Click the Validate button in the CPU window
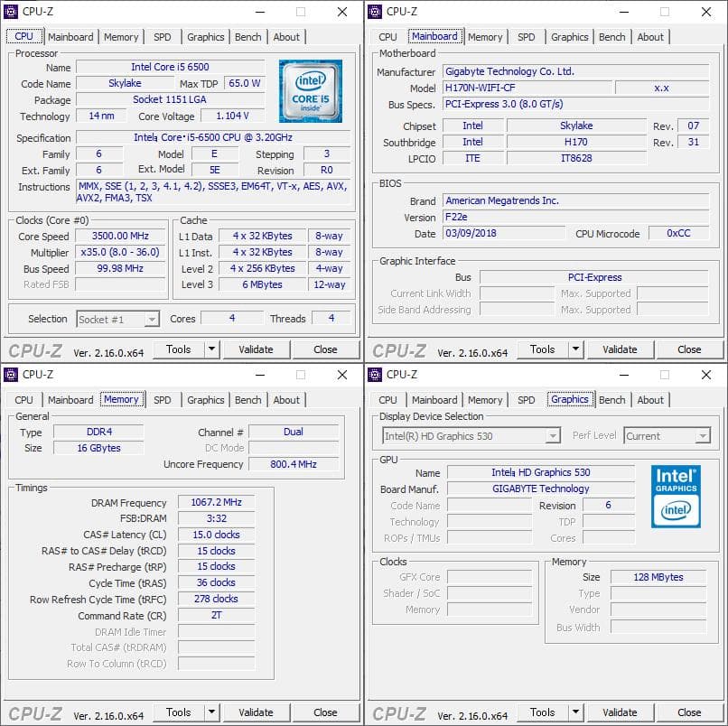This screenshot has width=728, height=726. pos(257,349)
